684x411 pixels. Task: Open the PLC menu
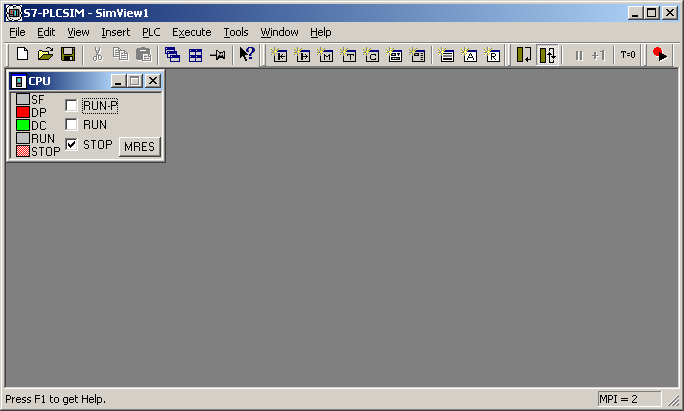click(x=151, y=32)
